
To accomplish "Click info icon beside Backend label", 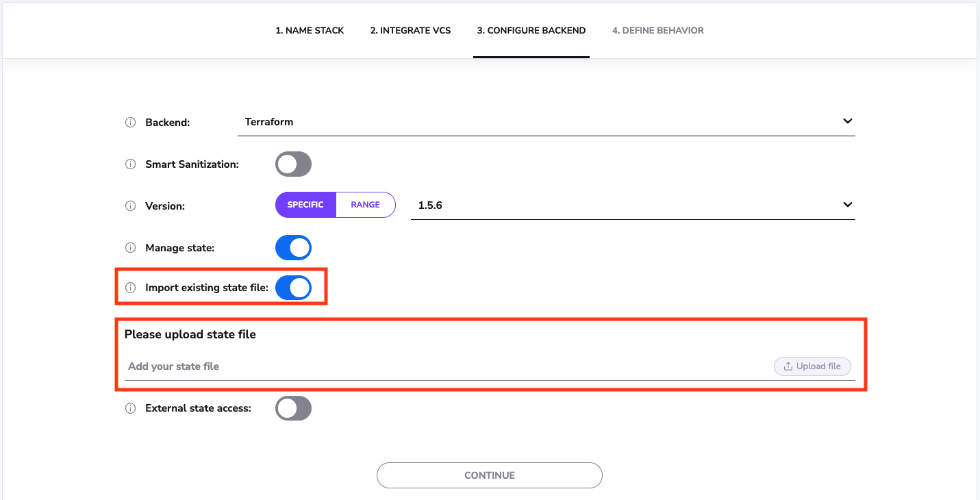I will pos(130,123).
